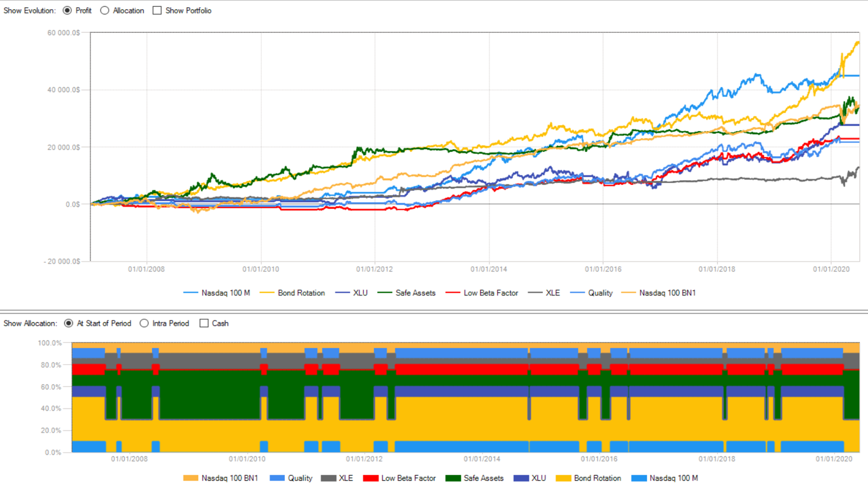The image size is (868, 488).
Task: Click XLU line legend in profit chart
Action: pyautogui.click(x=351, y=293)
